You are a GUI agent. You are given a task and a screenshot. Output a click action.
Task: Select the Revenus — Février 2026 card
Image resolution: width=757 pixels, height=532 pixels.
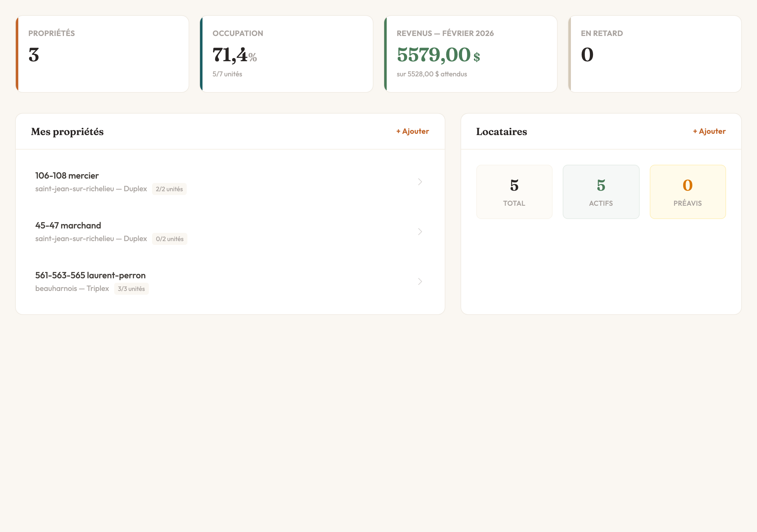[x=471, y=53]
